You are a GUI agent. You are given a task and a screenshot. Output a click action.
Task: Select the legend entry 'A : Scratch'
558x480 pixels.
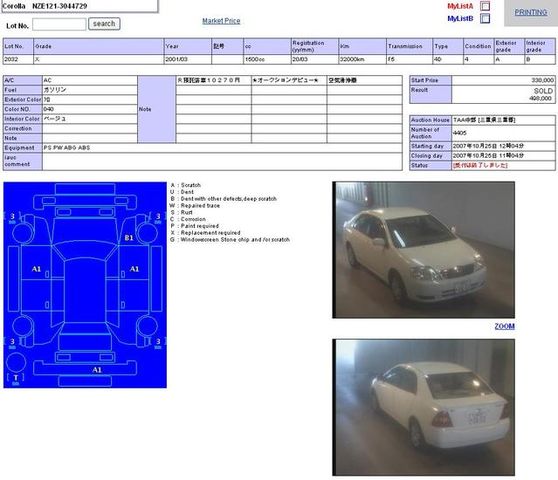[185, 185]
